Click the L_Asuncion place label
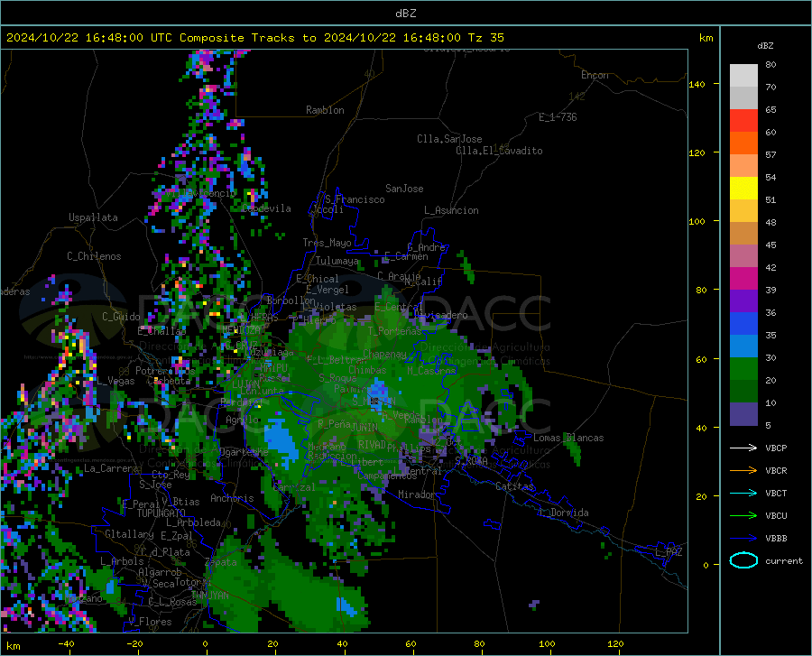Image resolution: width=812 pixels, height=656 pixels. [x=451, y=210]
